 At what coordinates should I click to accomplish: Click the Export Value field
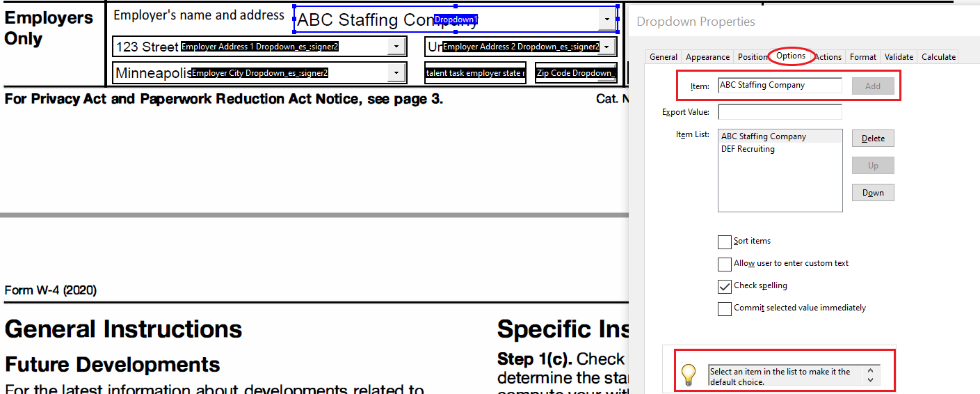coord(780,111)
